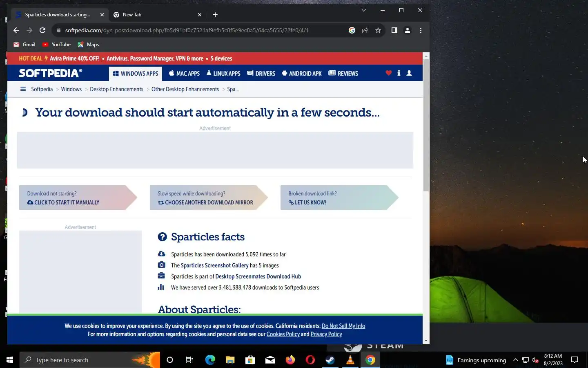Open the Earnings upcoming news widget

(476, 360)
